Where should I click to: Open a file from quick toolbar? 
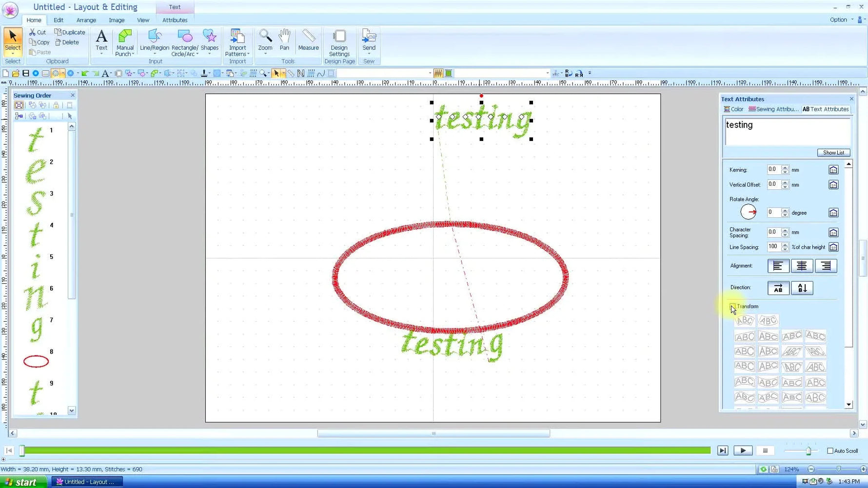16,73
